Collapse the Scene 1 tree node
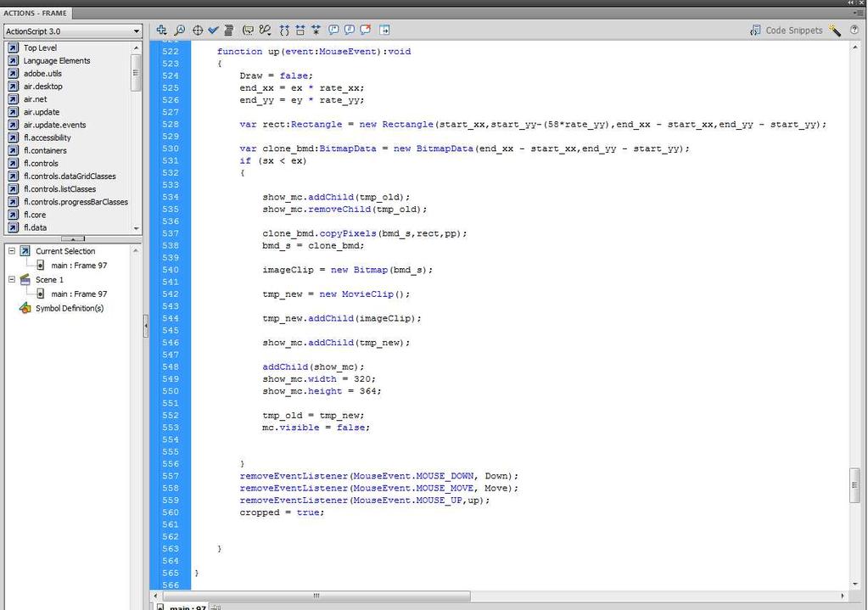Viewport: 868px width, 610px height. 11,279
